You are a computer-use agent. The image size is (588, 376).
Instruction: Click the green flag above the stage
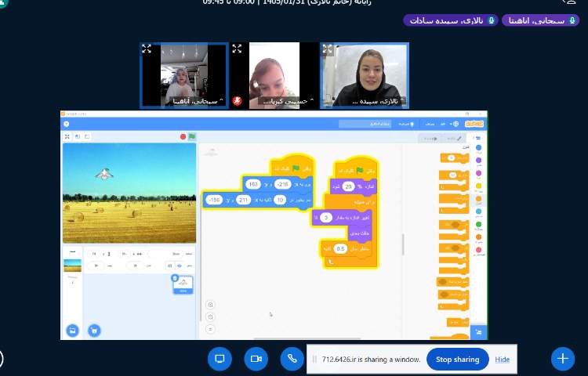[x=192, y=137]
